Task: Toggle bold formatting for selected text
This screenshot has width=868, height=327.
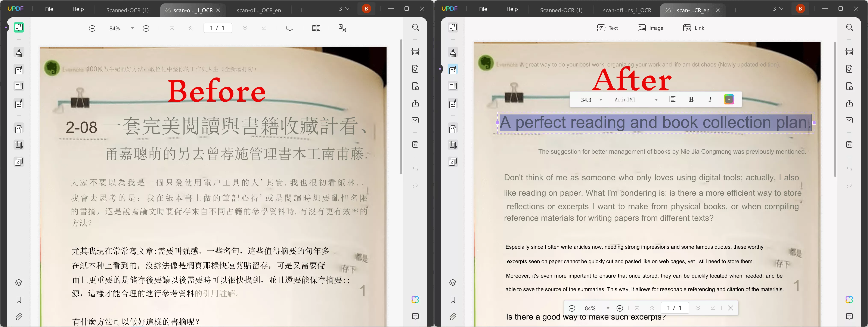Action: coord(691,99)
